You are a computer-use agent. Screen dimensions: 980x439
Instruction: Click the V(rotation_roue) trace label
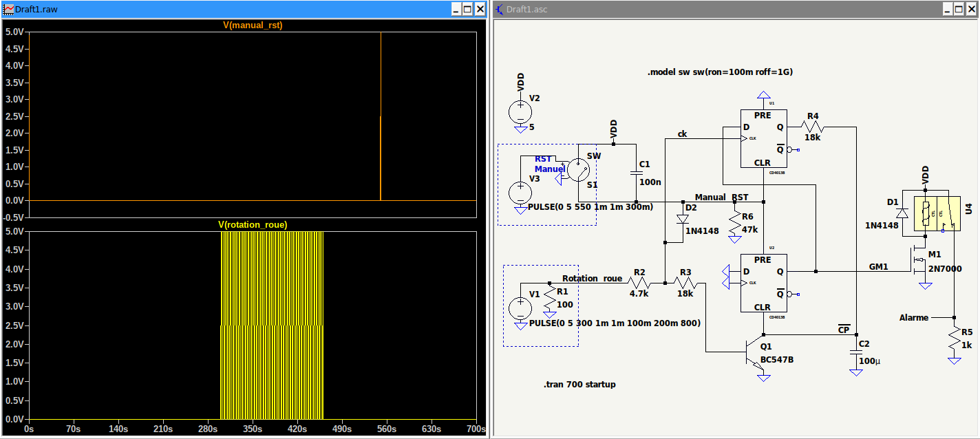pyautogui.click(x=253, y=225)
